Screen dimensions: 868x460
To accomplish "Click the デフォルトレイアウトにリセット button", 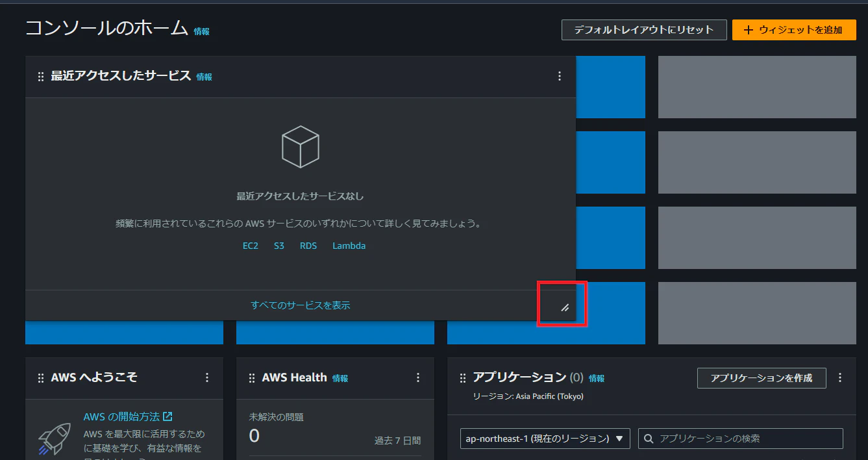I will (x=644, y=29).
